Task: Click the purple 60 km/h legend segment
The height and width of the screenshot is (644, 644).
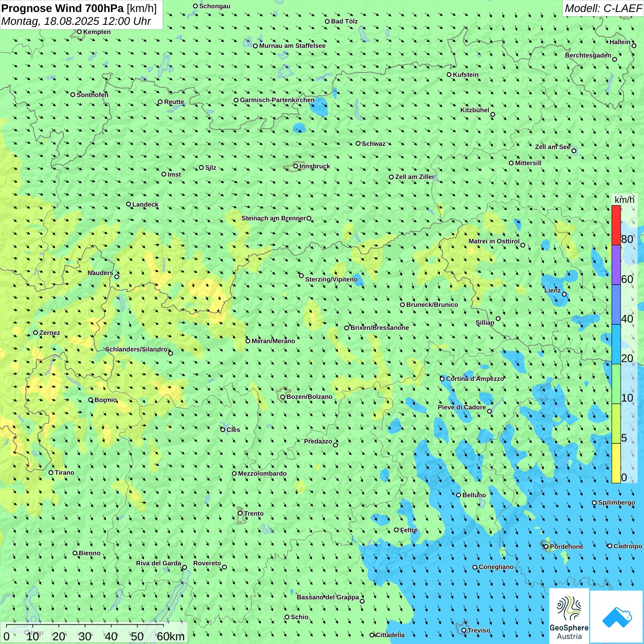Action: click(616, 265)
